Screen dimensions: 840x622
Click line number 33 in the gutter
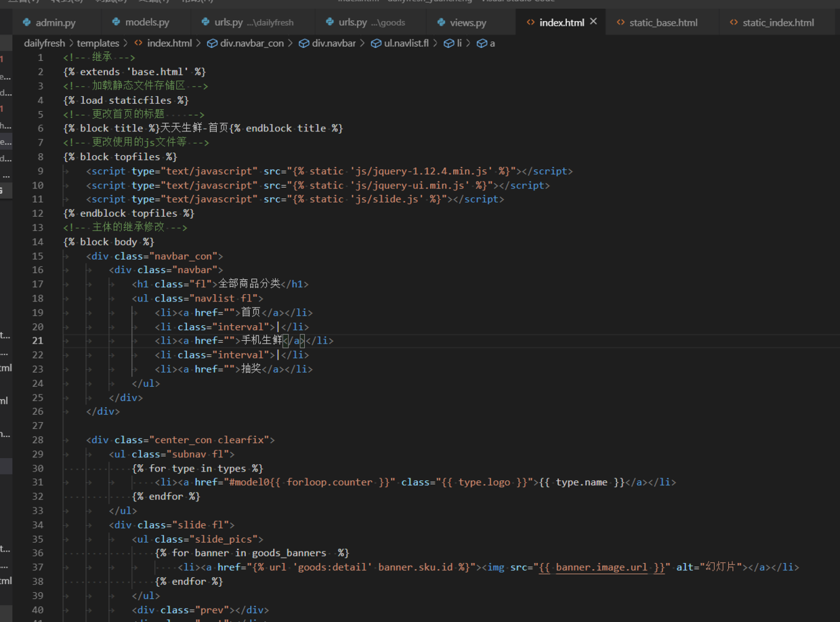(38, 510)
